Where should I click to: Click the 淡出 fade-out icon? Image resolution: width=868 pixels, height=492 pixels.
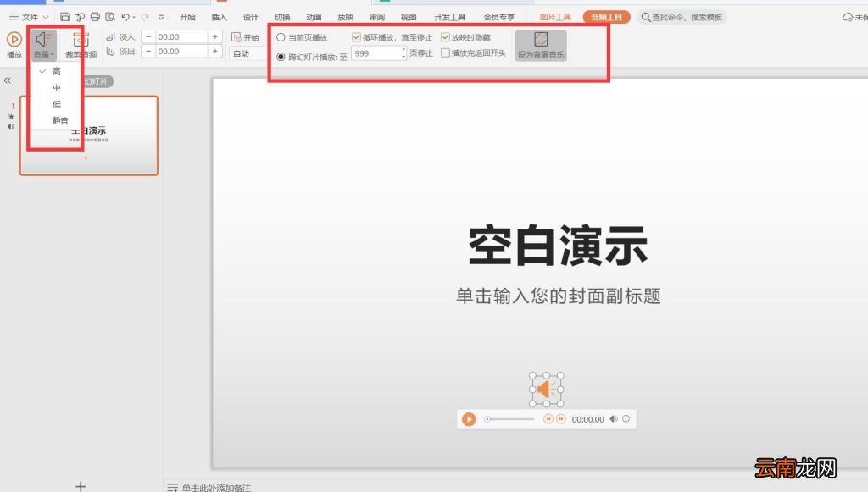(x=111, y=52)
